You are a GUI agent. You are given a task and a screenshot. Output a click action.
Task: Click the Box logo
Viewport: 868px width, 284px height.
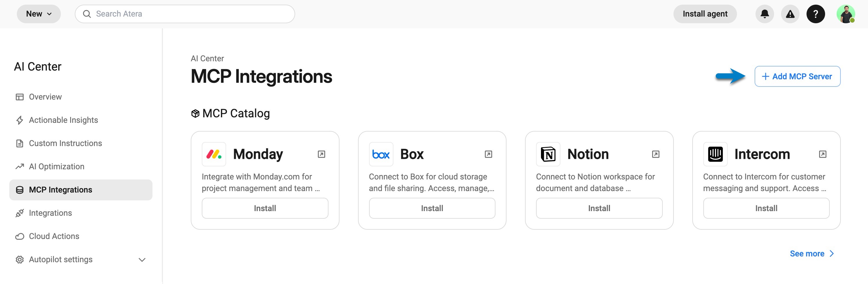(x=381, y=154)
